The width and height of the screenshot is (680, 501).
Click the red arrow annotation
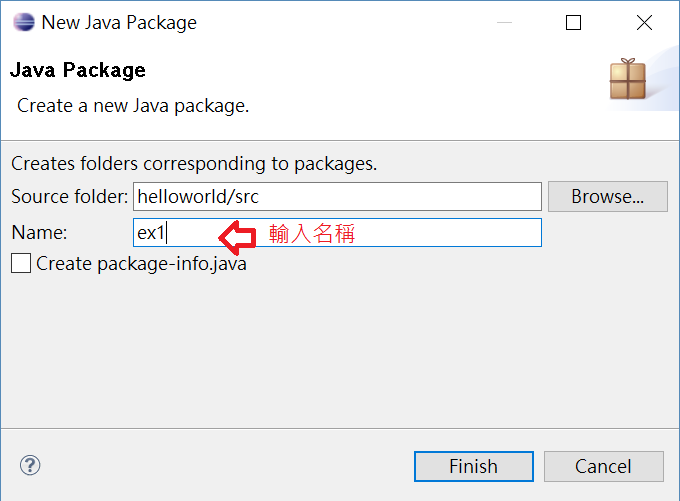(237, 237)
